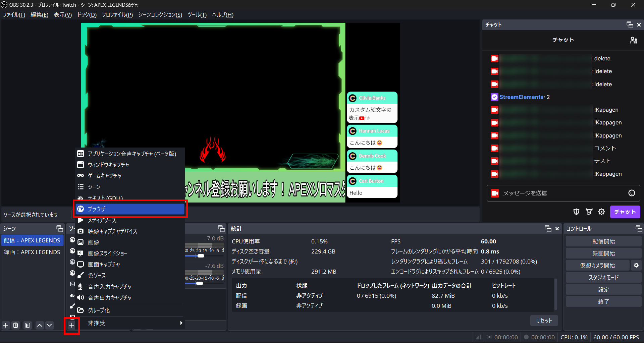Float the 統計 stats panel icon
The height and width of the screenshot is (343, 644).
548,229
